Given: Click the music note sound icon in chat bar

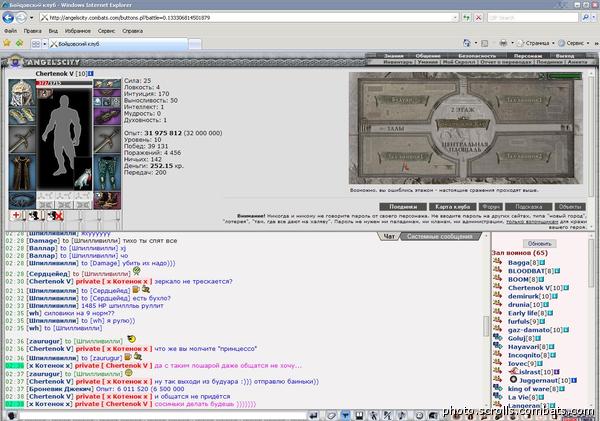Looking at the screenshot, I should pyautogui.click(x=402, y=416).
